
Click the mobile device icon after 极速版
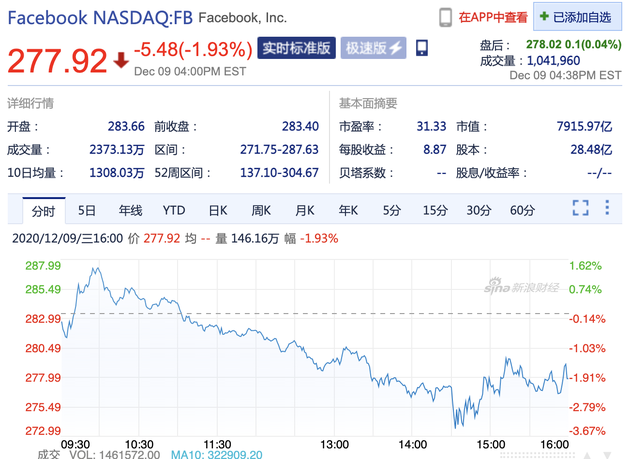coord(422,48)
